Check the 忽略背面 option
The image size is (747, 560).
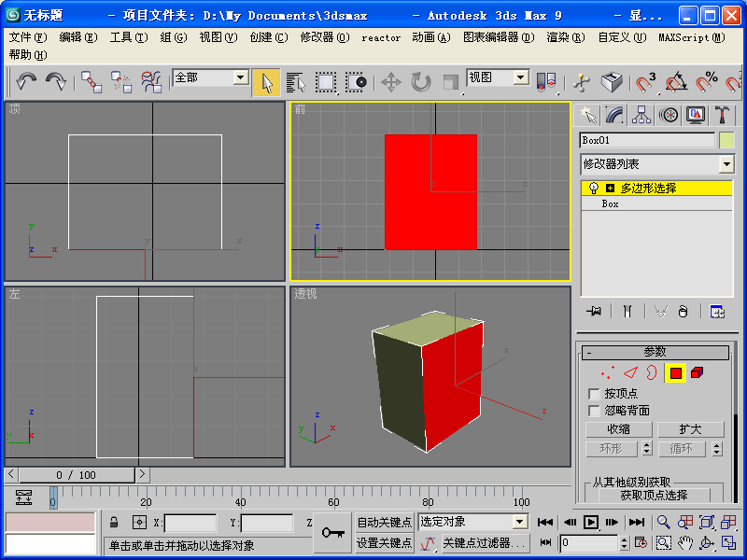click(x=594, y=411)
